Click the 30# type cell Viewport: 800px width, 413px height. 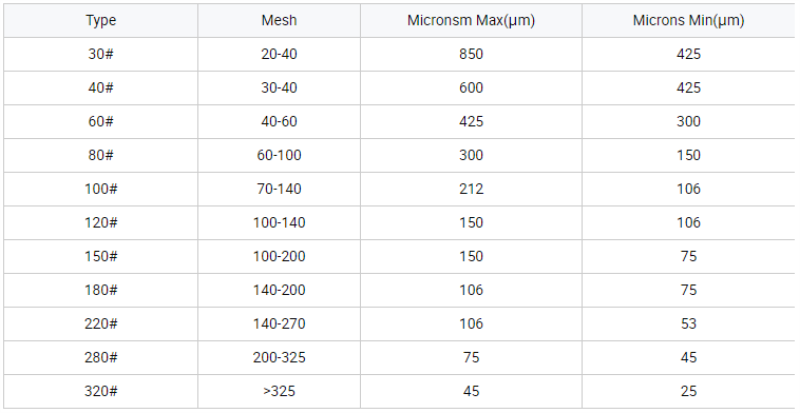pos(101,54)
